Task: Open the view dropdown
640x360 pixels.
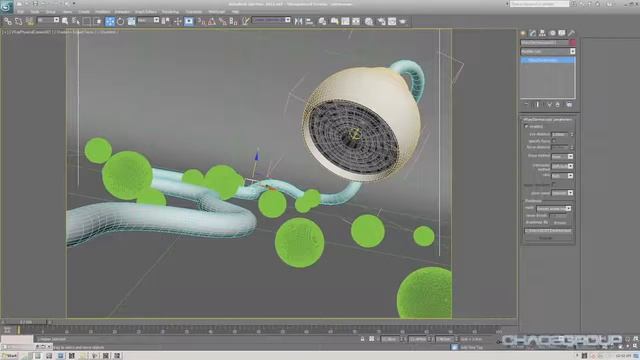Action: click(x=562, y=176)
